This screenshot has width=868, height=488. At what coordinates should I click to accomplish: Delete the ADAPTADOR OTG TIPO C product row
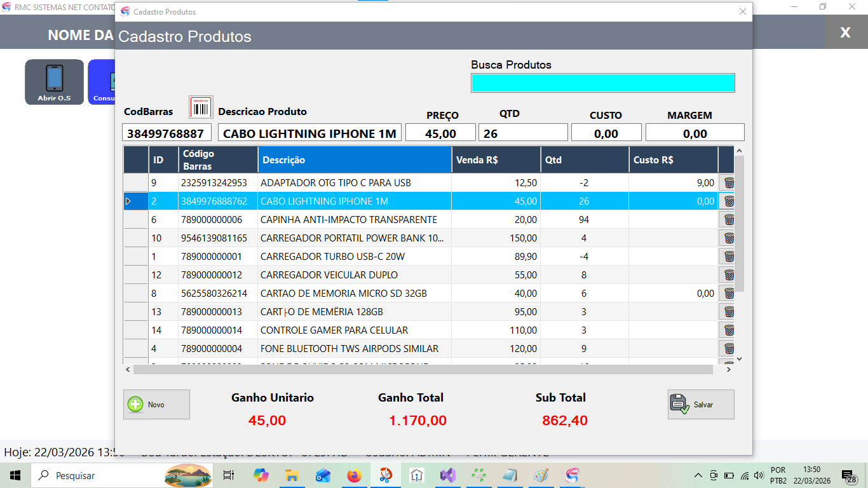[x=728, y=183]
